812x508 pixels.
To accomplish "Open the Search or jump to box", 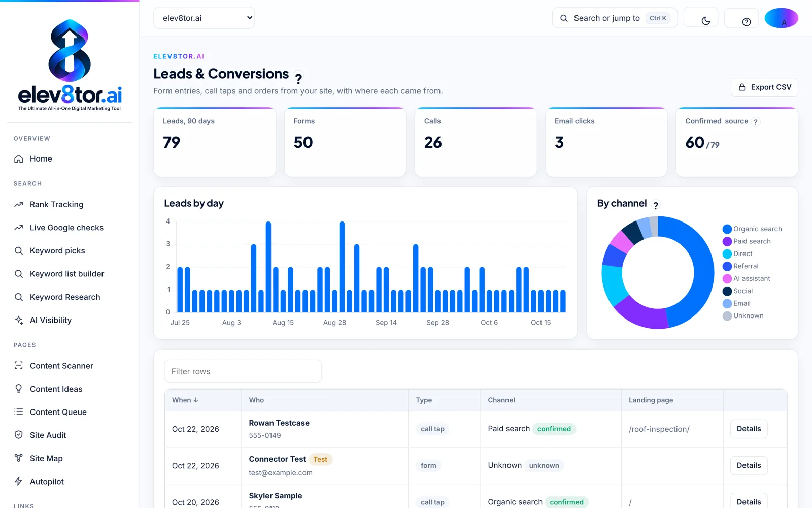I will pos(615,18).
